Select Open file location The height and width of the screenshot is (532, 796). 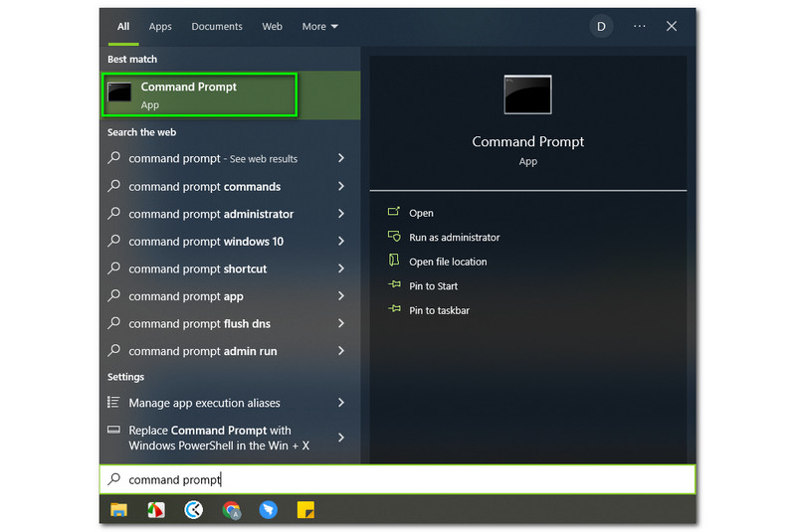[448, 262]
